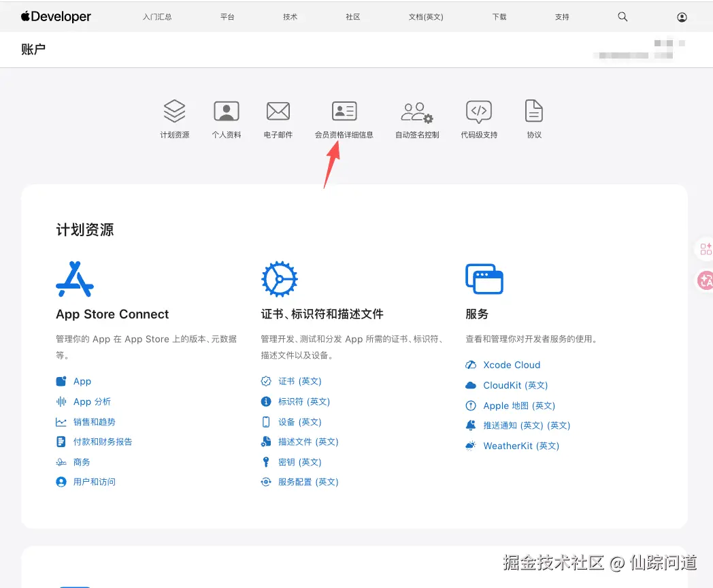Open the 自动签名控制 people-gear icon
713x588 pixels.
tap(417, 112)
